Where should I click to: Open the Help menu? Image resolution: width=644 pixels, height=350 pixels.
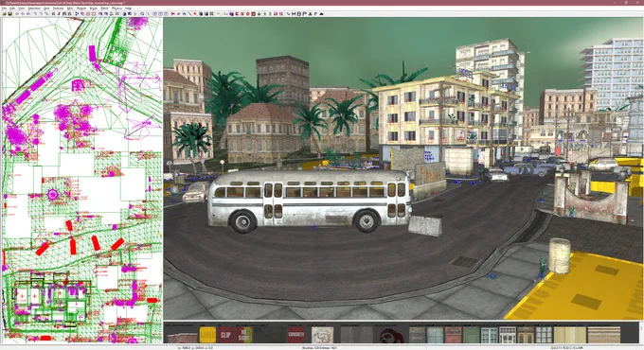click(128, 9)
